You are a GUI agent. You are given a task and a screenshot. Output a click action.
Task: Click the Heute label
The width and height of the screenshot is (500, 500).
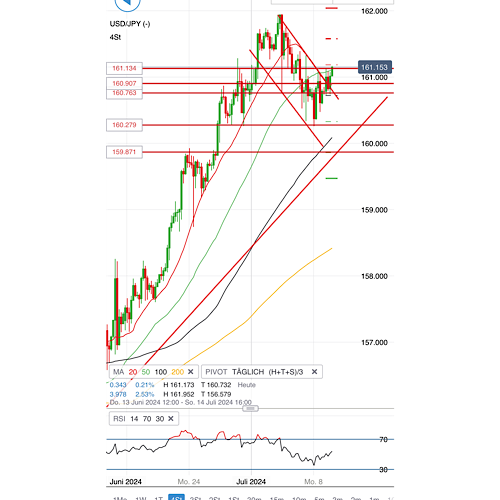coord(247,385)
